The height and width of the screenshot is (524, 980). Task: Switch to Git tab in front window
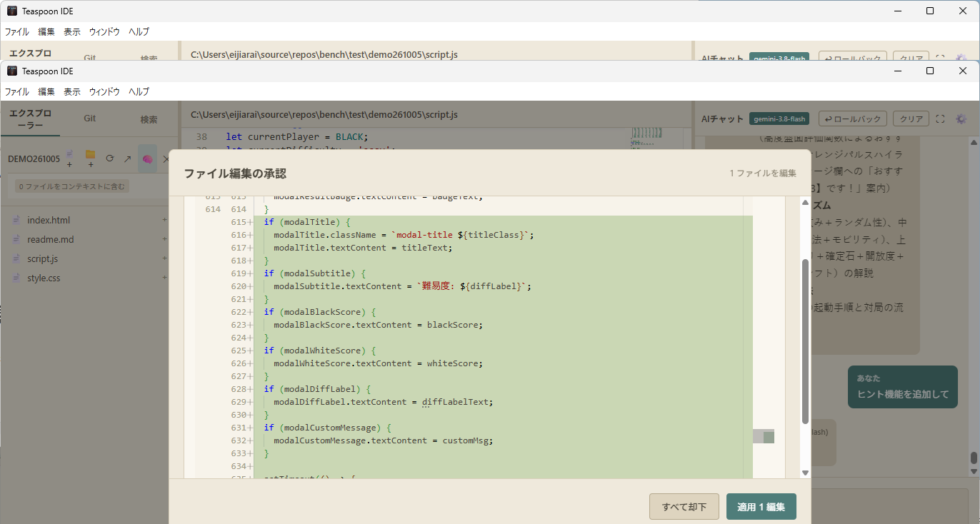coord(90,119)
